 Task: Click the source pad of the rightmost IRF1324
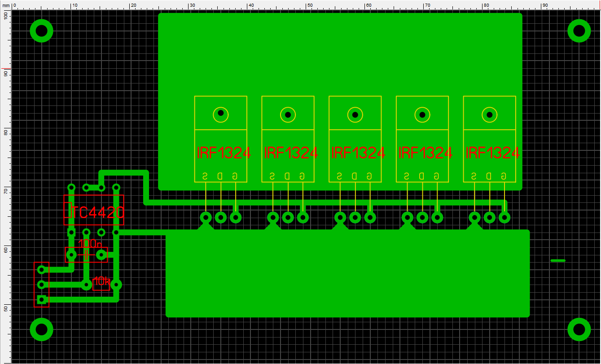pyautogui.click(x=474, y=218)
